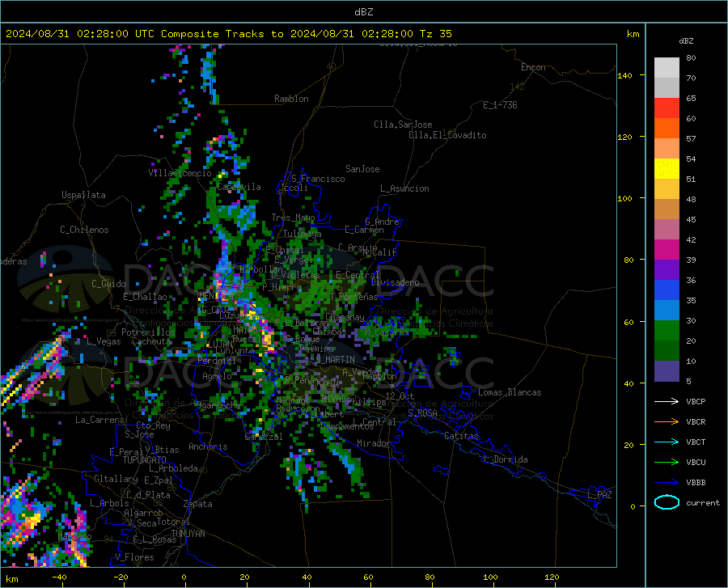The height and width of the screenshot is (588, 728).
Task: Click the 'Agrelo' map label
Action: coord(217,376)
